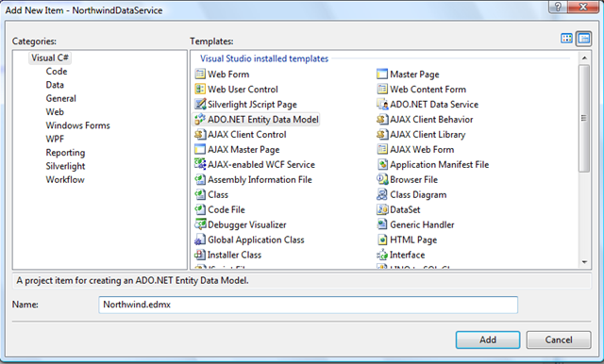
Task: Select the Application Manifest File icon
Action: tap(382, 164)
